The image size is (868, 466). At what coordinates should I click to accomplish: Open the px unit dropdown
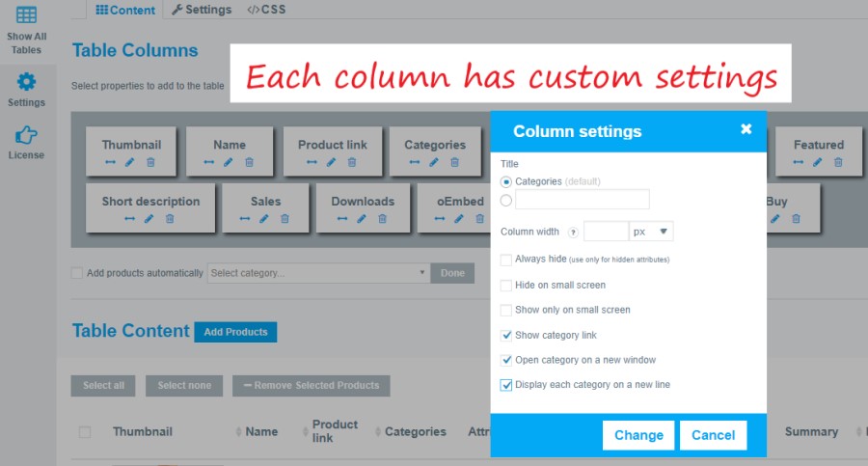click(650, 232)
